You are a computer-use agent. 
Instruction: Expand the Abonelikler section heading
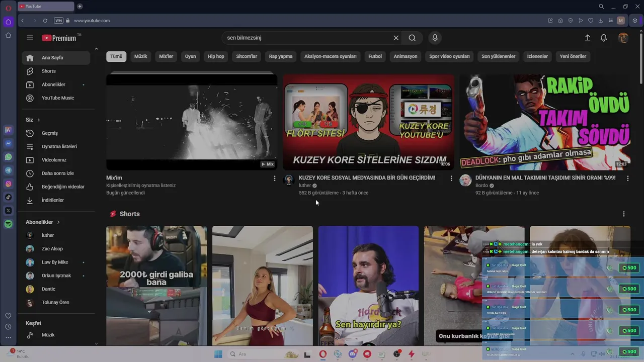click(43, 222)
